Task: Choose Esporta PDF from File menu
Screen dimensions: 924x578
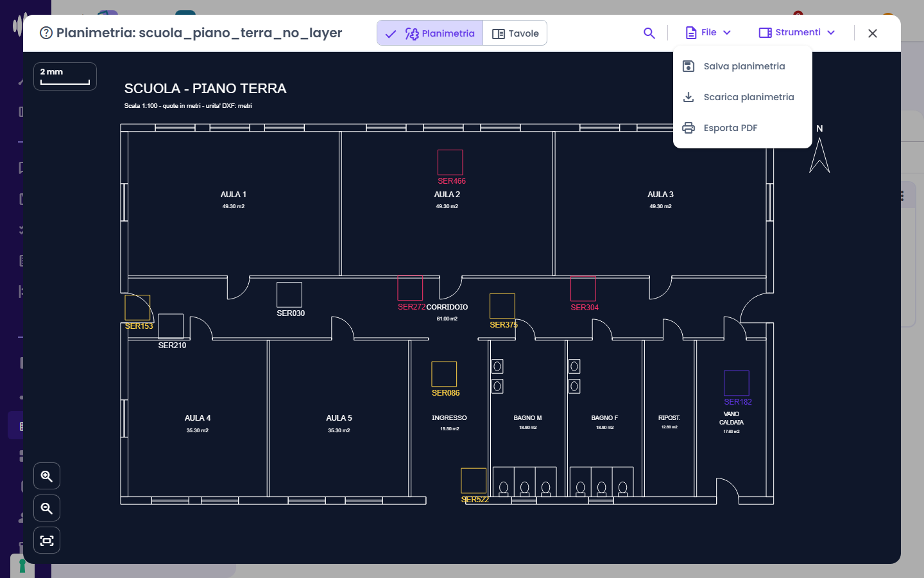Action: pos(742,128)
